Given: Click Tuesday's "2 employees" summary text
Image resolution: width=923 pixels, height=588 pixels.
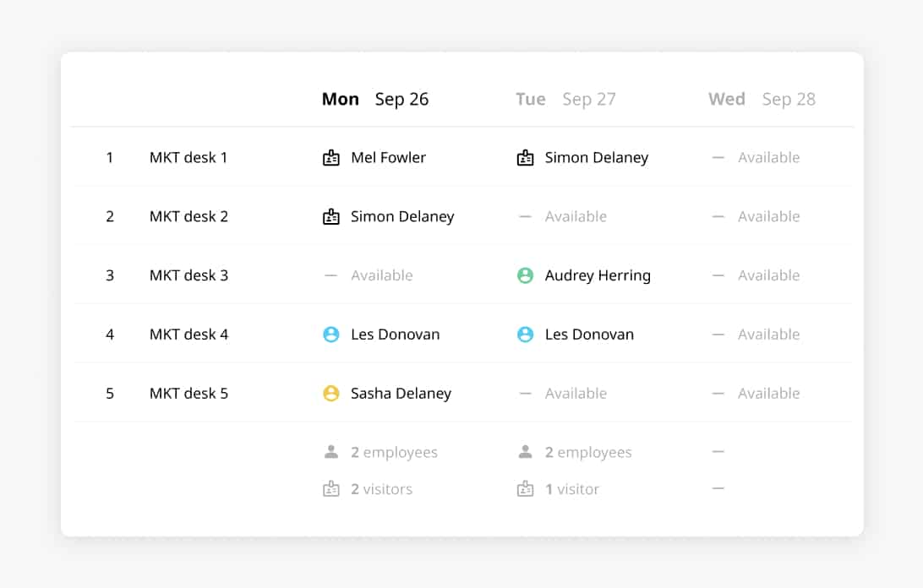Looking at the screenshot, I should click(588, 452).
